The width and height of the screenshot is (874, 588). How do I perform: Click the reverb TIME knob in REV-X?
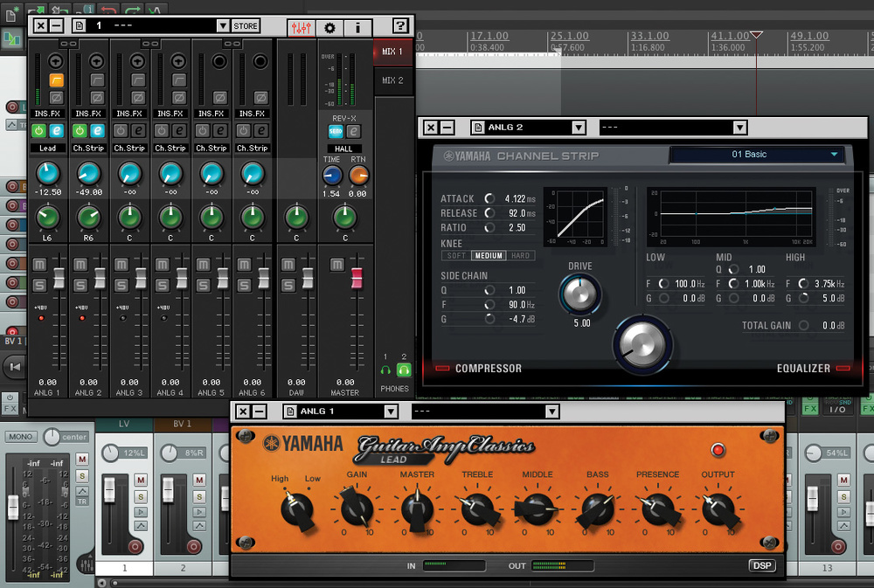331,176
